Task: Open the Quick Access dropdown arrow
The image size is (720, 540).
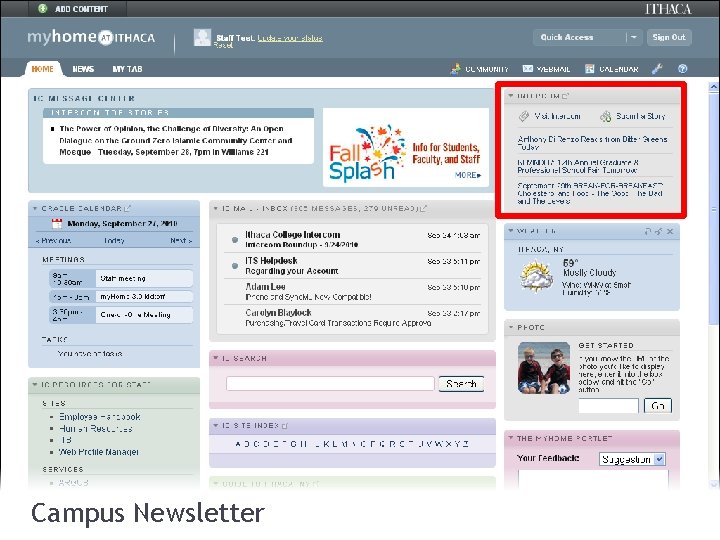Action: click(x=634, y=37)
